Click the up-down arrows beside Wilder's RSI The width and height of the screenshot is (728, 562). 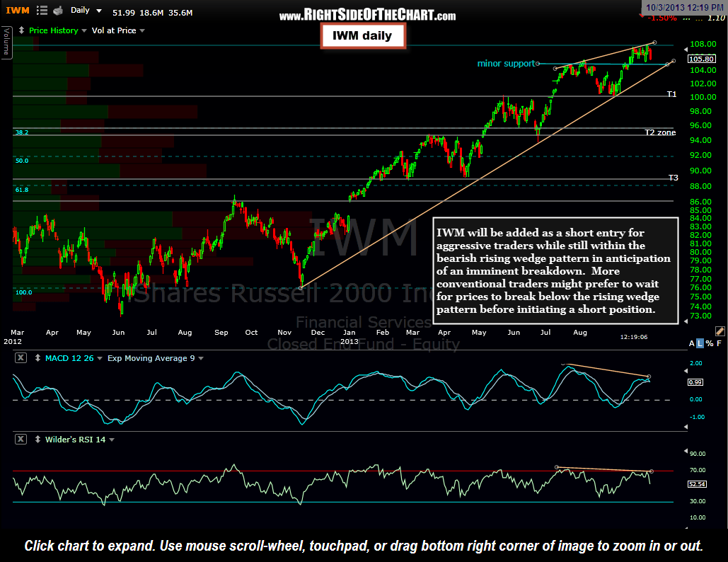(x=37, y=440)
